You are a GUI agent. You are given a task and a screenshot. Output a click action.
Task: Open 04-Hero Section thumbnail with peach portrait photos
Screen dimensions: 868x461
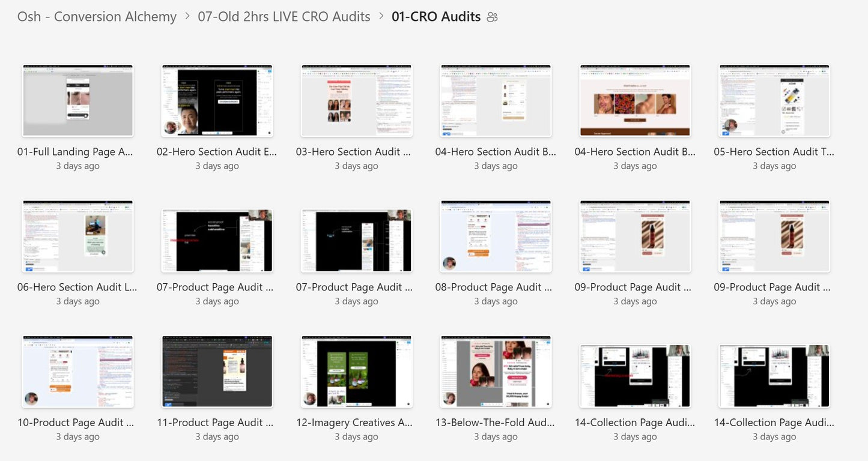(635, 101)
